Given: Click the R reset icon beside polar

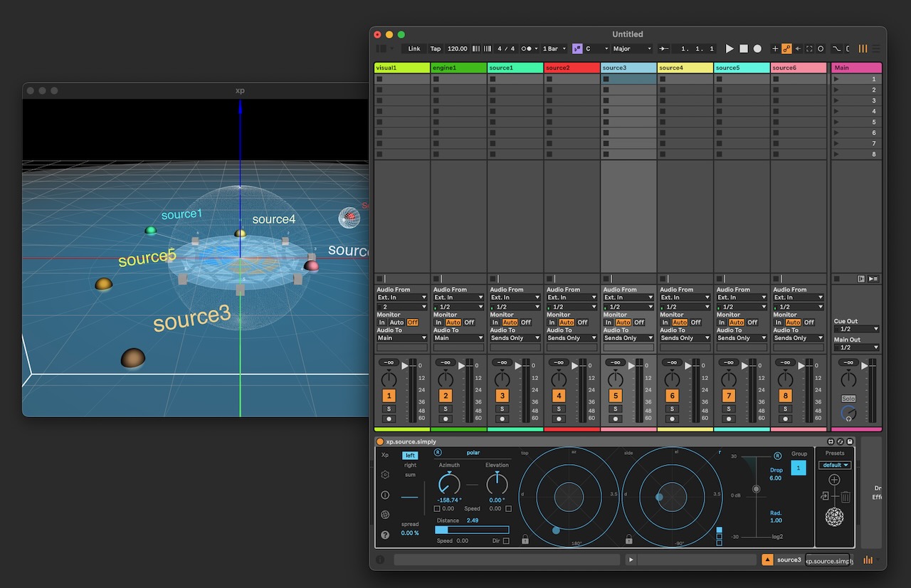Looking at the screenshot, I should [438, 453].
